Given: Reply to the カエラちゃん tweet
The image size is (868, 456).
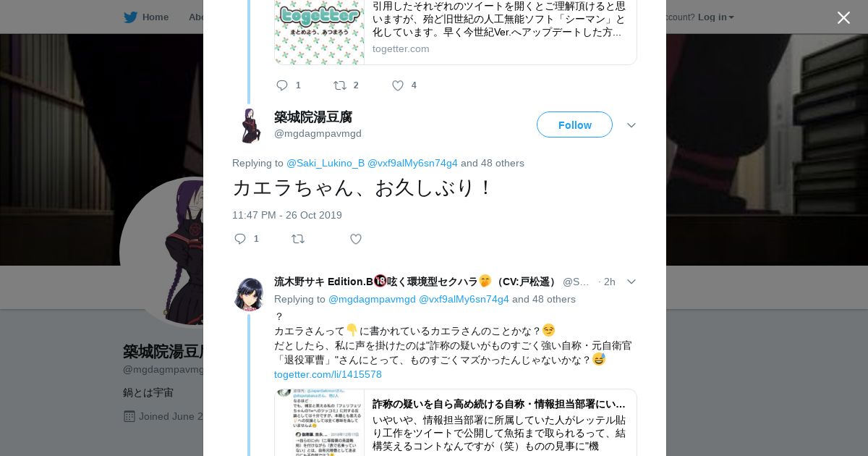Looking at the screenshot, I should coord(240,239).
